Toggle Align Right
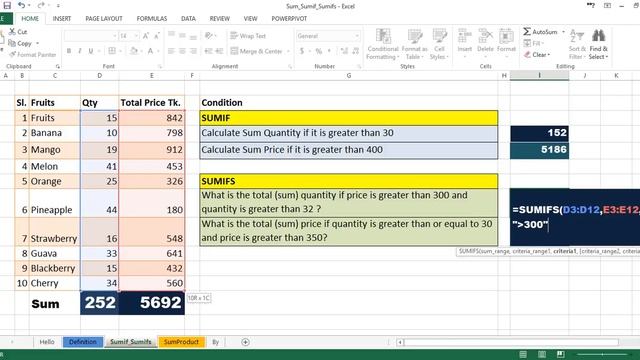Image resolution: width=640 pixels, height=360 pixels. pos(193,51)
